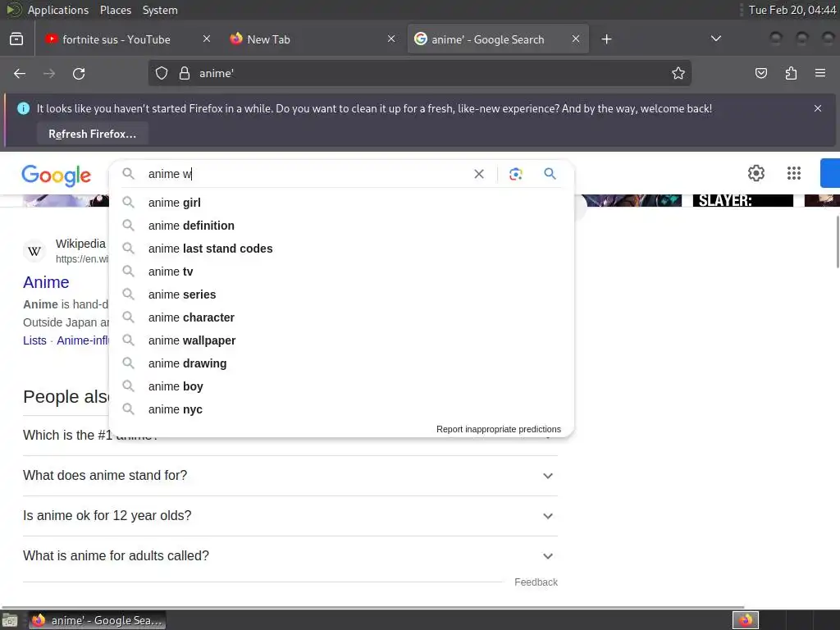The width and height of the screenshot is (840, 630).
Task: Select suggestion anime tv
Action: pyautogui.click(x=341, y=272)
